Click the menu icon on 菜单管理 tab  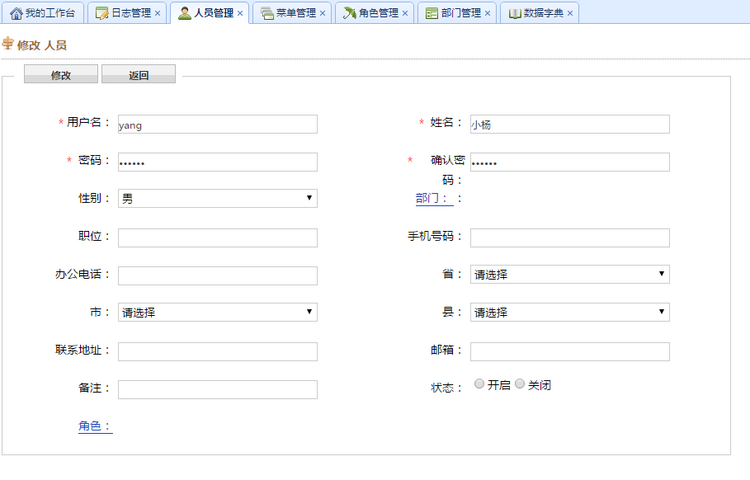tap(267, 13)
